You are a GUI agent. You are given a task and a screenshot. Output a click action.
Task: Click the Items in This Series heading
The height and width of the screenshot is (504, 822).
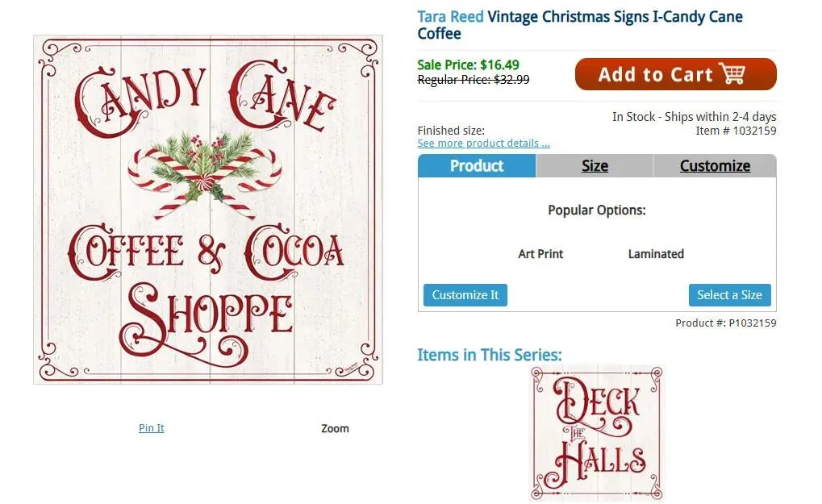coord(490,355)
